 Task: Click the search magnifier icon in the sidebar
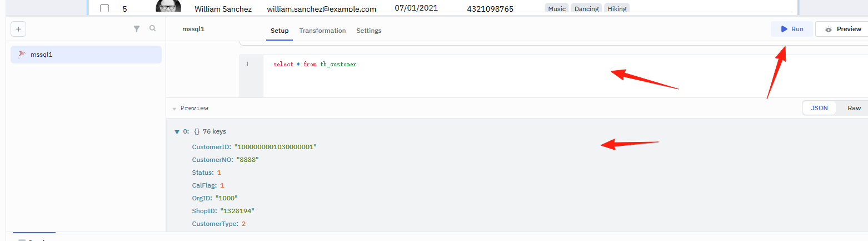click(153, 28)
